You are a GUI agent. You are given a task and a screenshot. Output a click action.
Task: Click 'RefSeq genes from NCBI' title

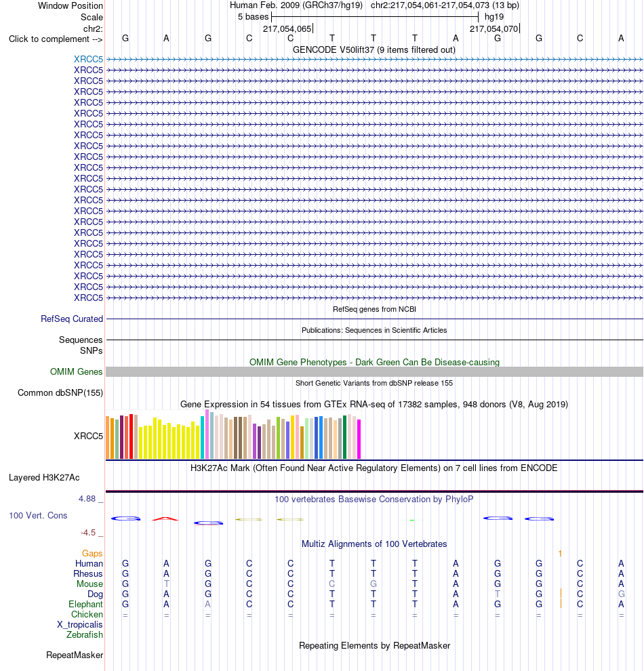(374, 309)
